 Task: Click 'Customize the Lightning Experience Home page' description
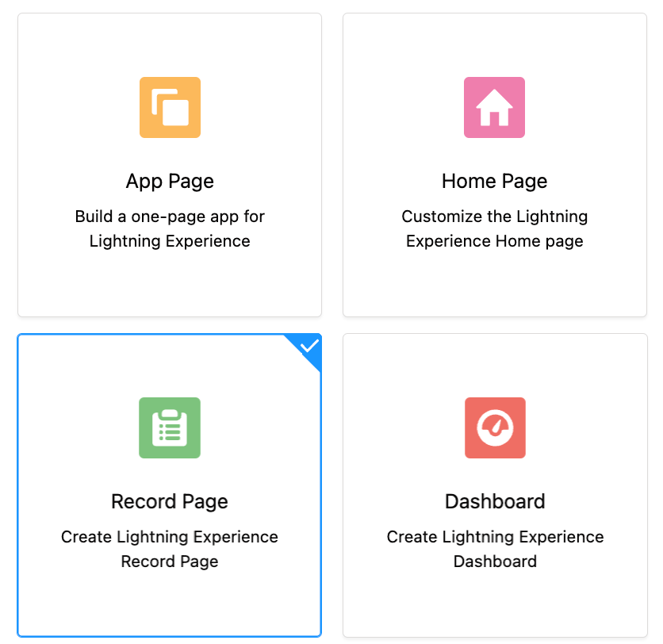point(494,228)
